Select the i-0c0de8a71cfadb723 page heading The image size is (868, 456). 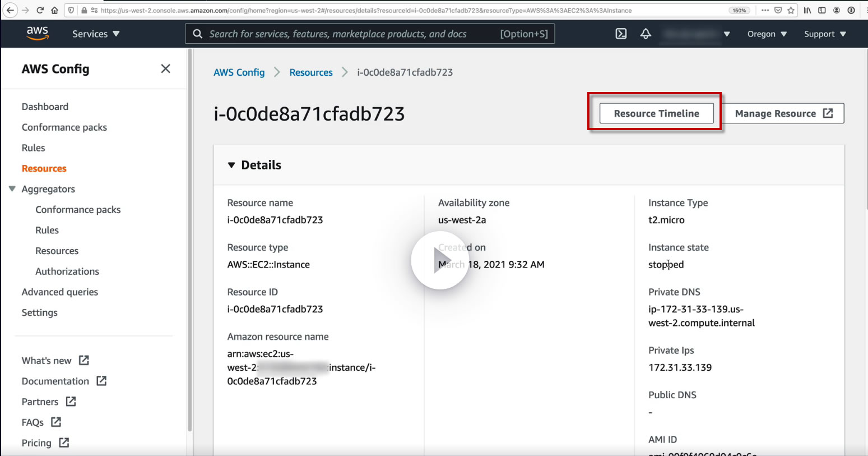pyautogui.click(x=309, y=114)
